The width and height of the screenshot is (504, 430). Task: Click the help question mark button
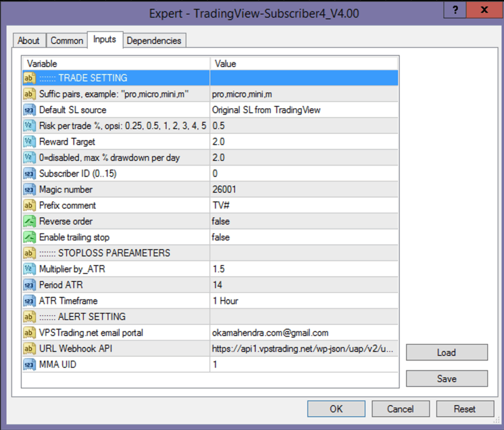[x=455, y=10]
